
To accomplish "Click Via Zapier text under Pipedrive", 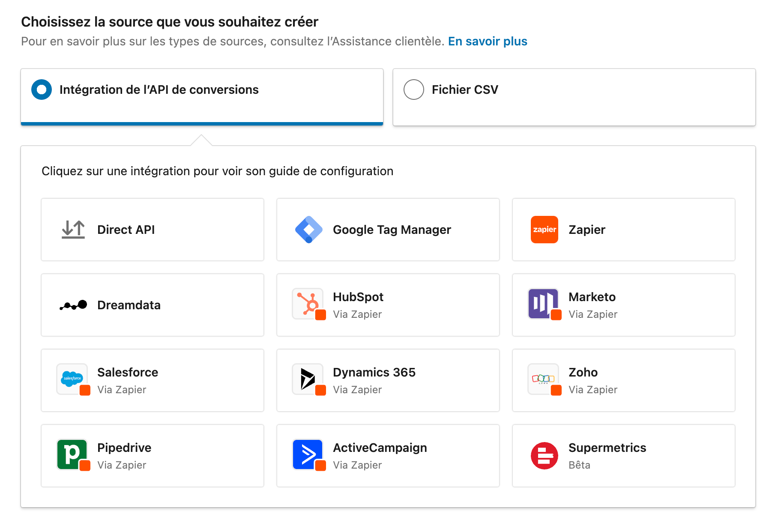I will [x=122, y=465].
